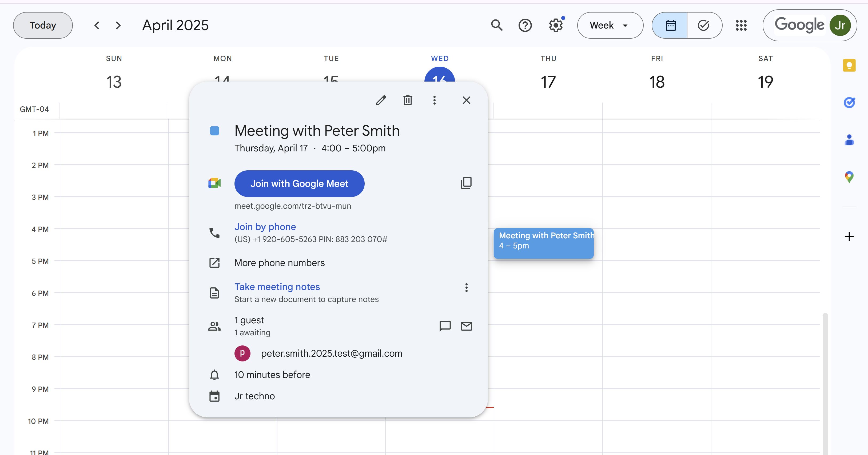Open event options three-dot menu

tap(434, 100)
